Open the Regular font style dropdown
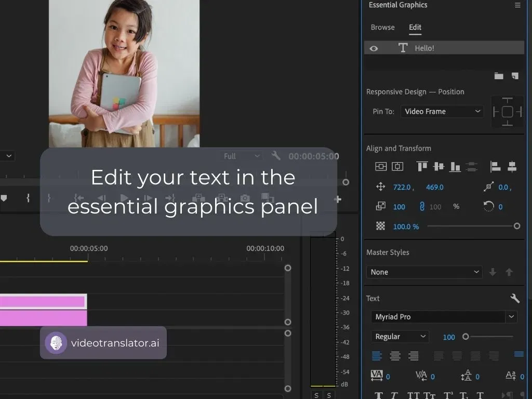The width and height of the screenshot is (532, 399). pos(400,337)
